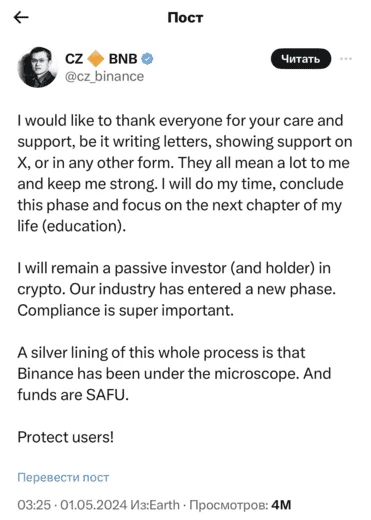Translate post via Перевести пост link
This screenshot has width=371, height=520.
click(63, 477)
